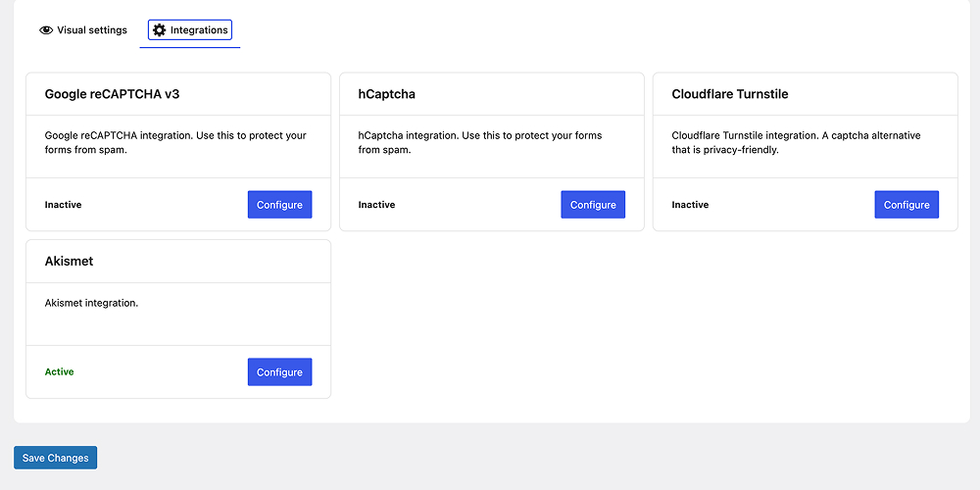Click the Cloudflare Turnstile card title
This screenshot has width=980, height=490.
[730, 94]
